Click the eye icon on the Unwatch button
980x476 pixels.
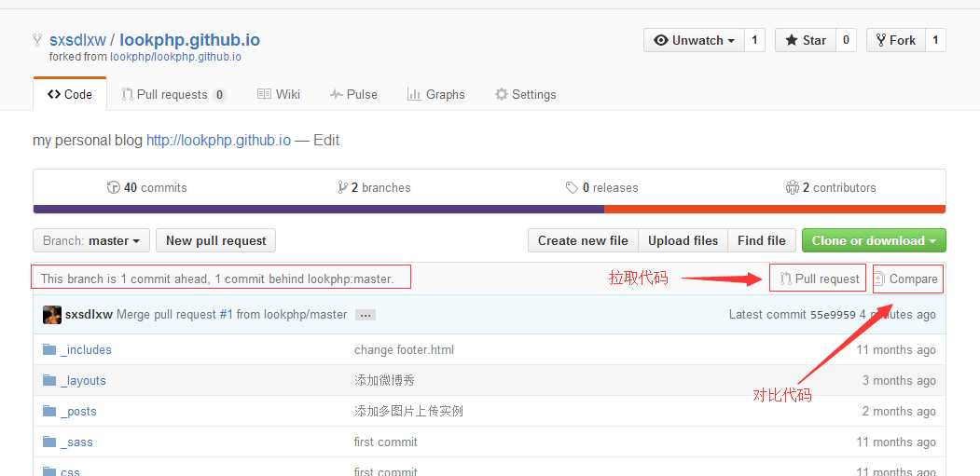pos(660,41)
